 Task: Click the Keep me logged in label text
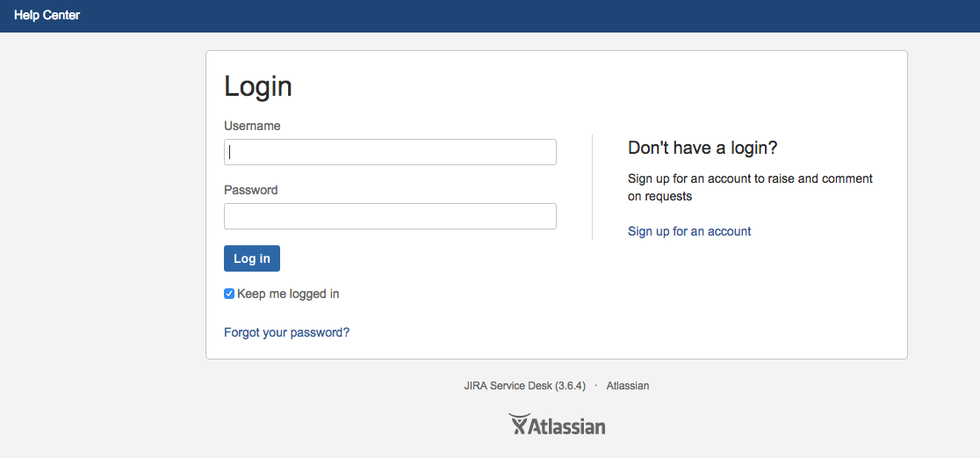288,294
